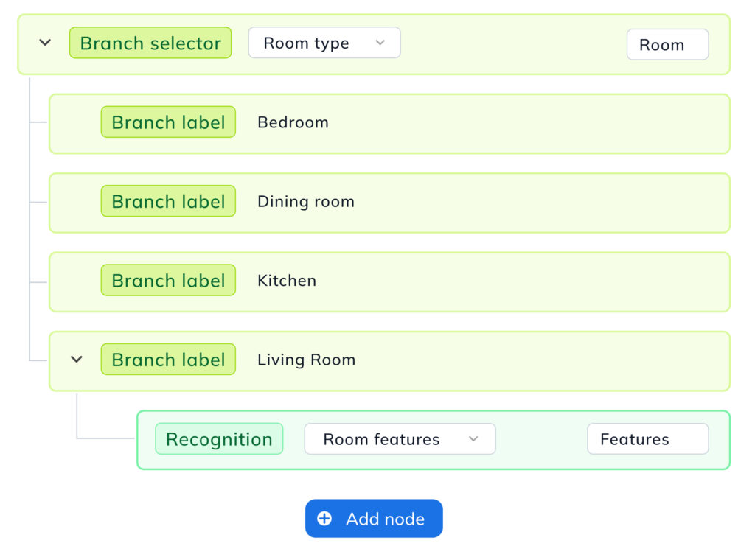Click the Branch label badge for Dining room
The width and height of the screenshot is (755, 560).
click(x=168, y=200)
